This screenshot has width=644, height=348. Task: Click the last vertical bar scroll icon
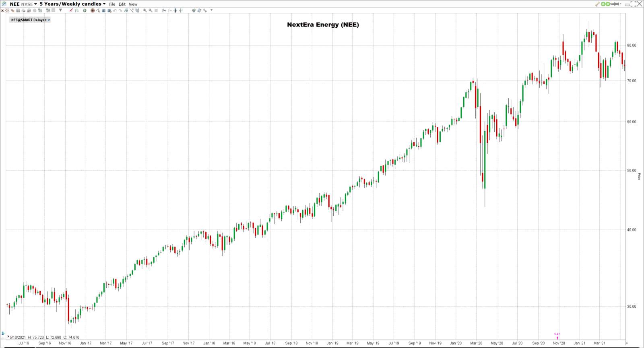181,10
